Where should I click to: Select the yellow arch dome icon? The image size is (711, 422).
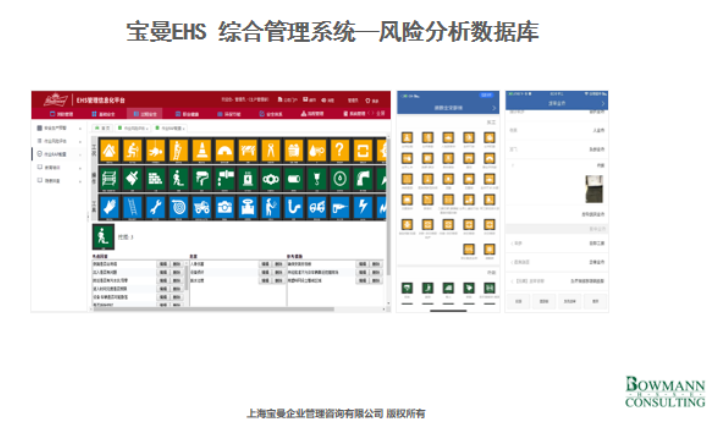(x=224, y=150)
